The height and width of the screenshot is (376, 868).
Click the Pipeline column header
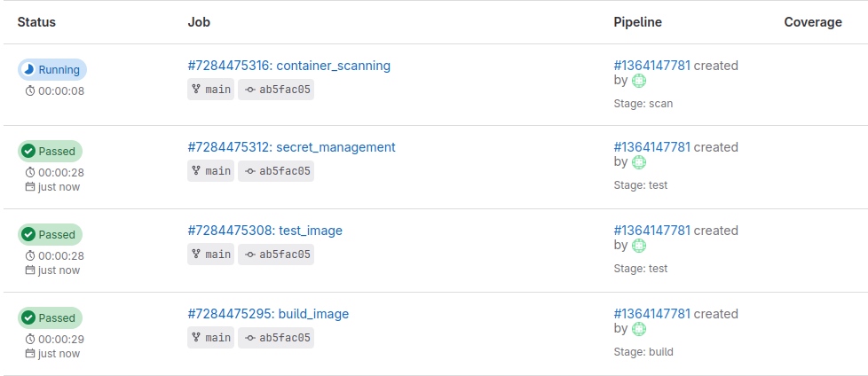638,22
